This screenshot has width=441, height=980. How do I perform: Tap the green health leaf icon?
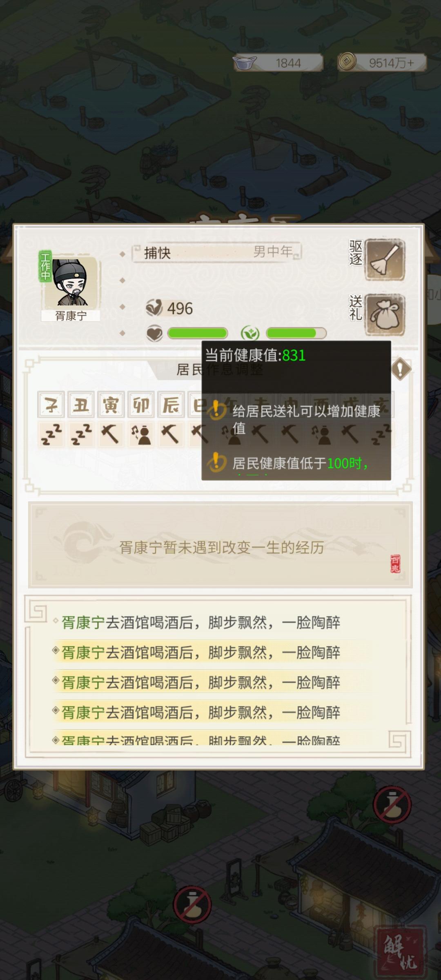pyautogui.click(x=250, y=334)
